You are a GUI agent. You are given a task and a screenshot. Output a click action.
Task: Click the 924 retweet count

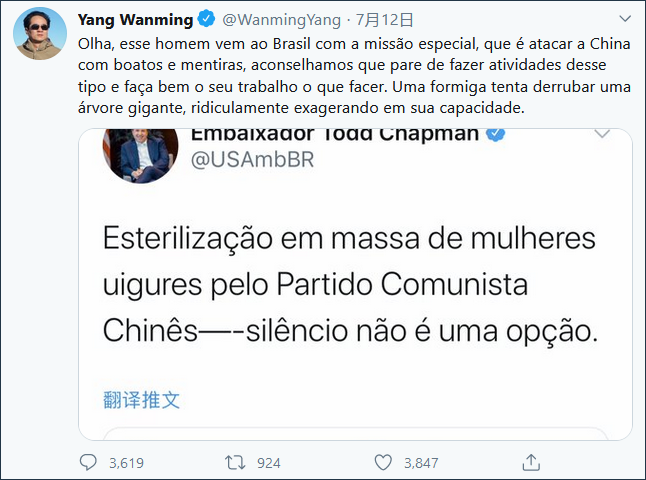[269, 463]
